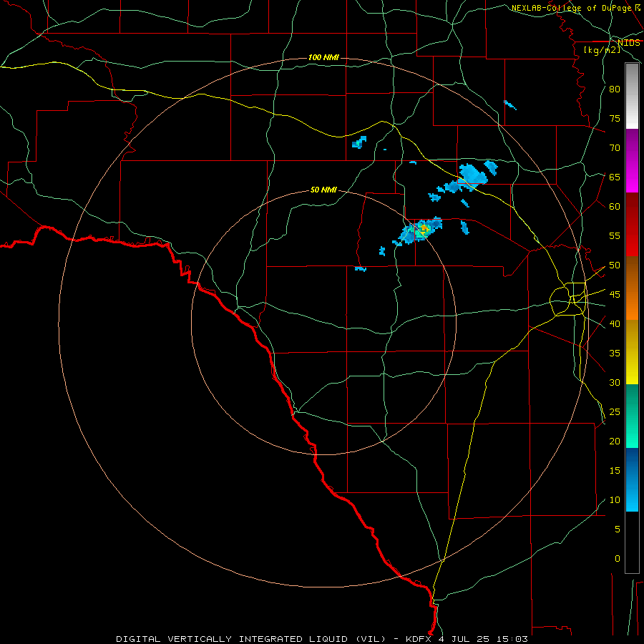Image resolution: width=644 pixels, height=644 pixels.
Task: Click the 80 value on the color scale
Action: [x=615, y=89]
